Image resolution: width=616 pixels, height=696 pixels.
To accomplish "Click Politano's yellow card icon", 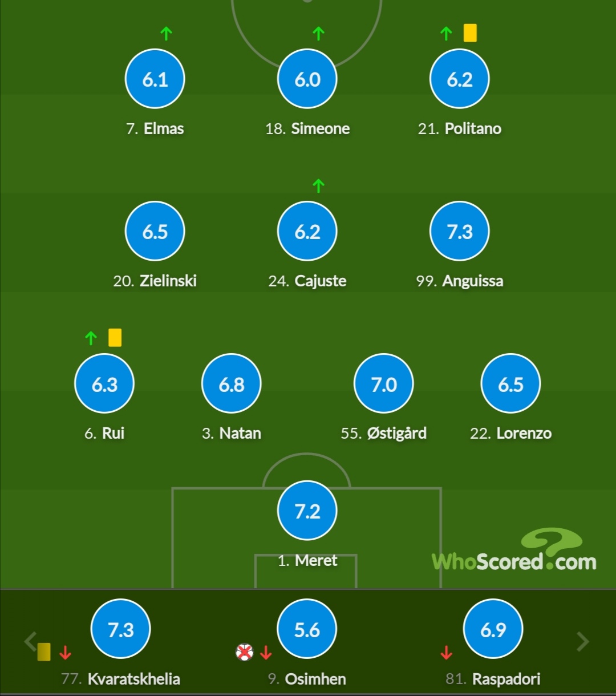I will click(470, 33).
